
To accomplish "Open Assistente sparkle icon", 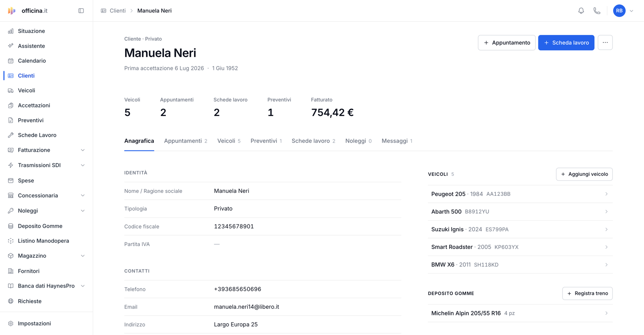I will click(11, 46).
